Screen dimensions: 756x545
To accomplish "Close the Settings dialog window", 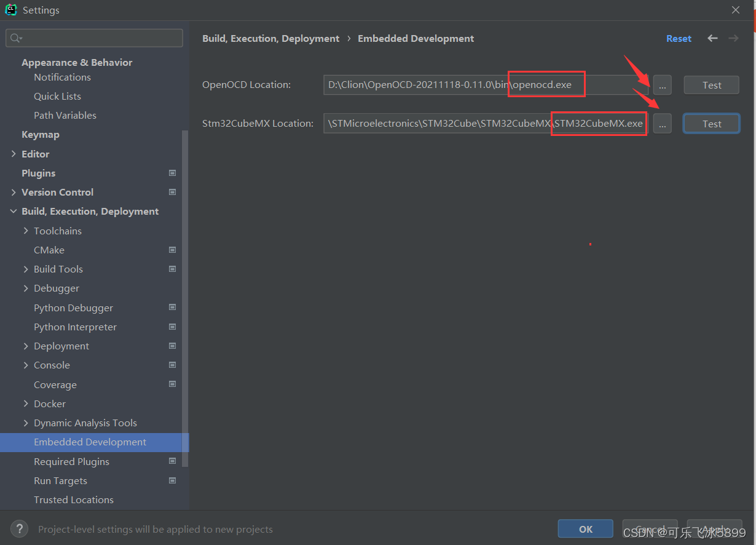I will tap(736, 10).
